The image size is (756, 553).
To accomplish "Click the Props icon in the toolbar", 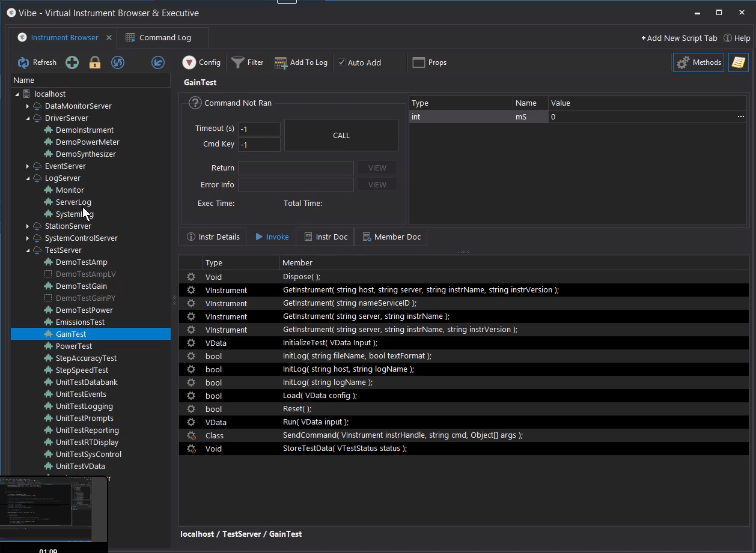I will tap(430, 62).
